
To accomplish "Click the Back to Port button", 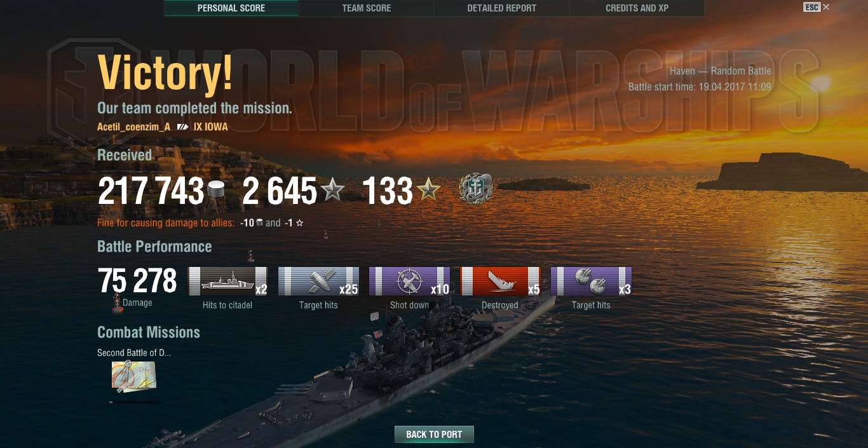I will (434, 435).
